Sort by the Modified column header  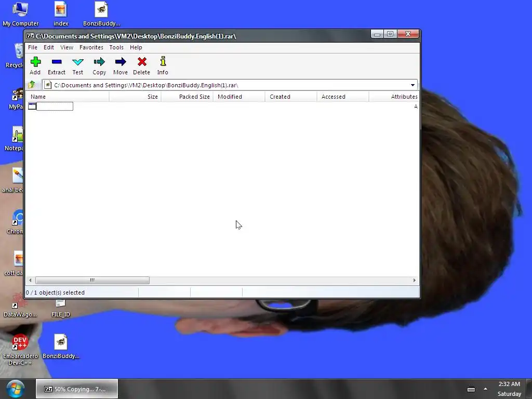tap(239, 97)
